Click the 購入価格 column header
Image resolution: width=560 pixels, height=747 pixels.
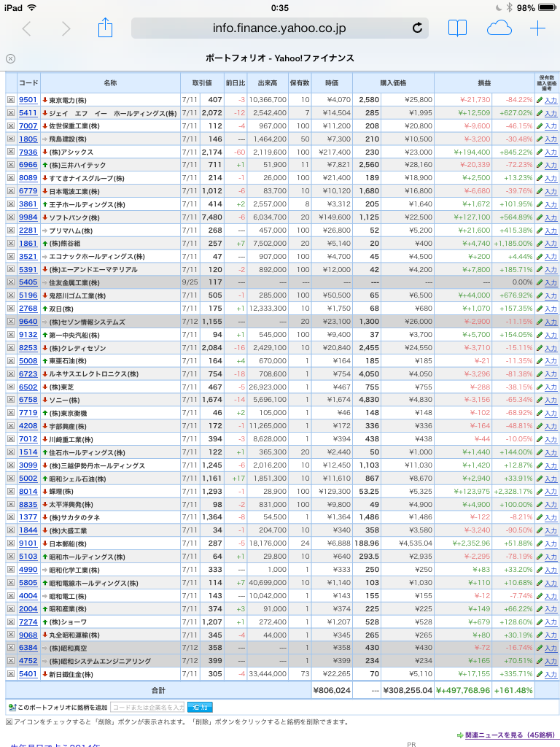click(x=393, y=83)
